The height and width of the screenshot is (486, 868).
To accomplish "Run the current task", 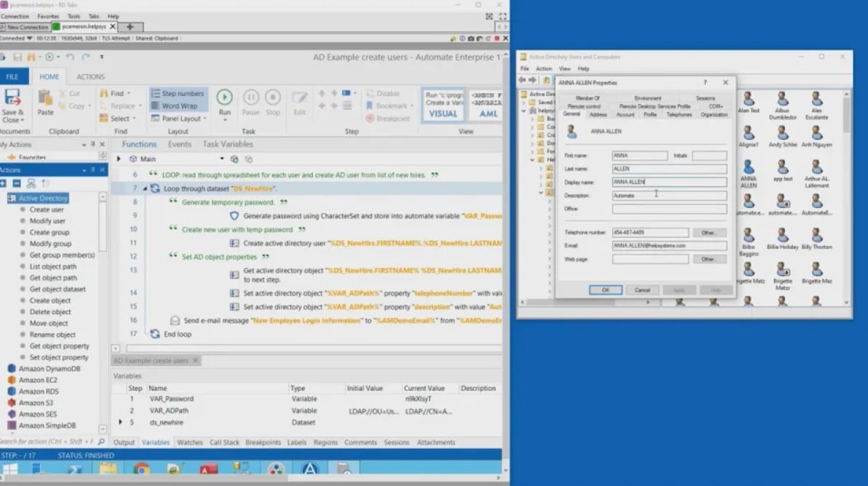I will pos(224,99).
